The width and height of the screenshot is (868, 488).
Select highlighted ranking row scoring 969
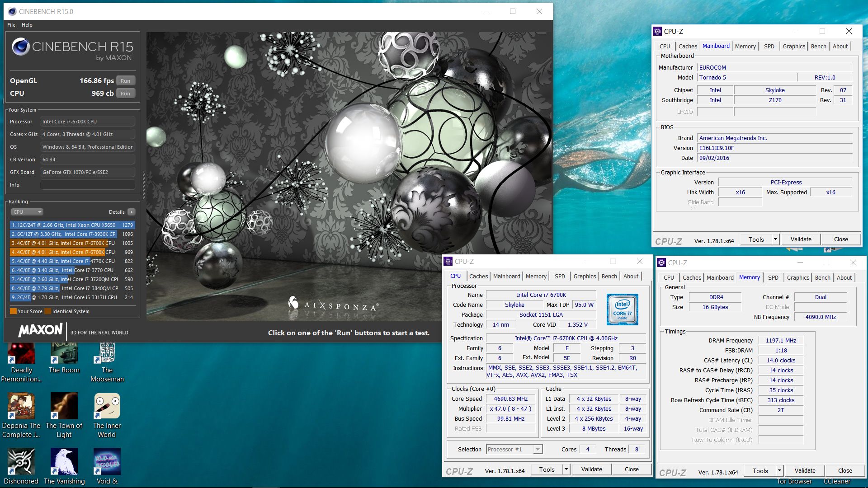[x=72, y=252]
